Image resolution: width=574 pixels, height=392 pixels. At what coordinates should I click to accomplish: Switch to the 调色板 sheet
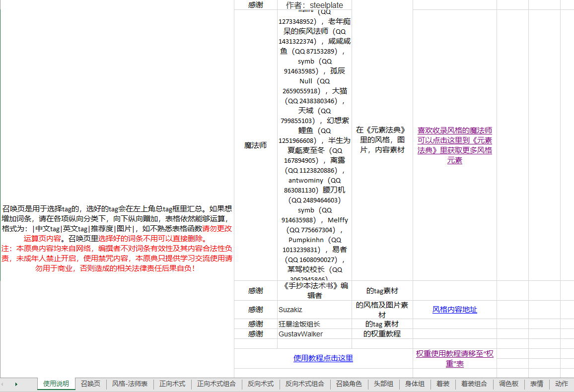click(x=509, y=384)
